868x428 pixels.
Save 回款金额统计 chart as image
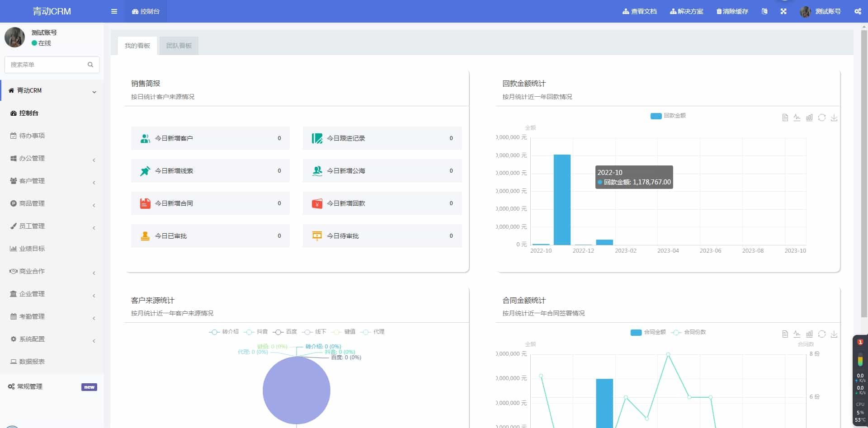pos(834,118)
